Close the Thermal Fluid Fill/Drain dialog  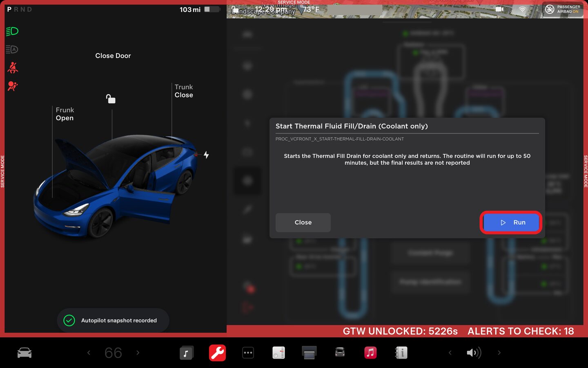(303, 222)
